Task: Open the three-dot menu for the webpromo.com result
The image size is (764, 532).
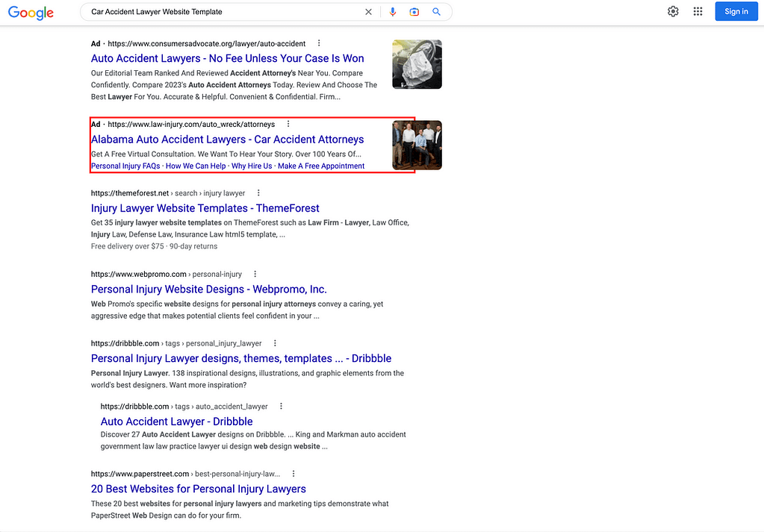Action: pyautogui.click(x=255, y=274)
